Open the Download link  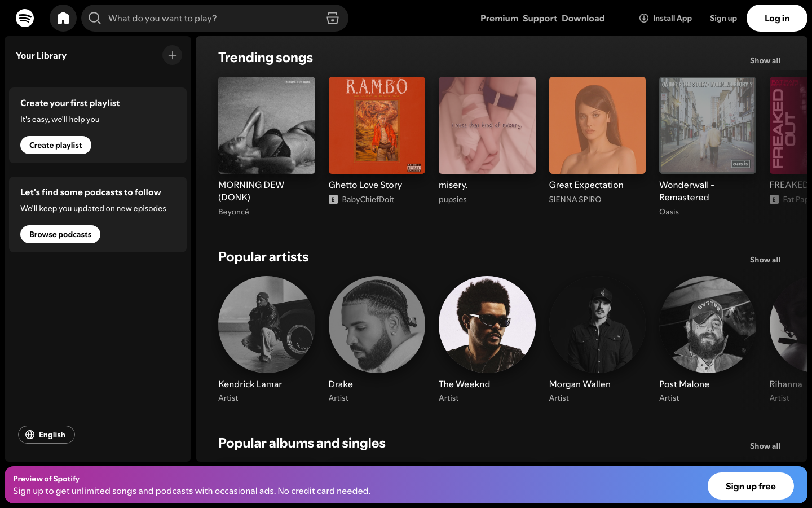583,18
